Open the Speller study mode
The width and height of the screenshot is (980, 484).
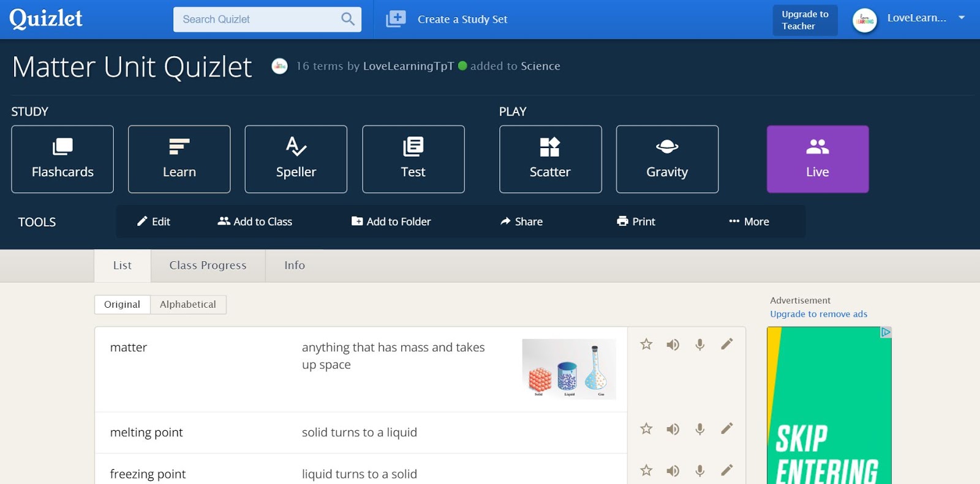click(296, 159)
